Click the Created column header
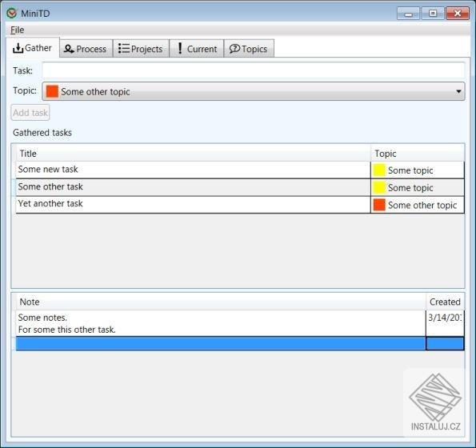 (x=446, y=302)
